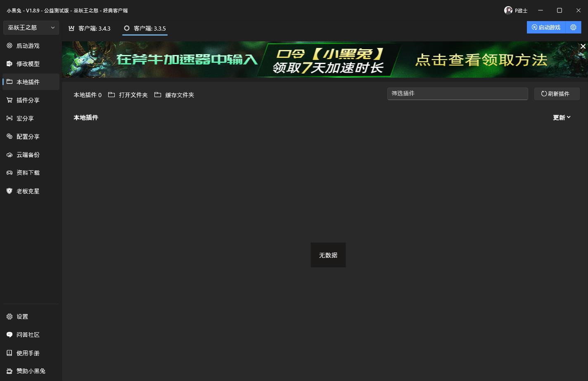Switch to the 客户端: 3.4.3 tab
Screen dimensions: 588x381
click(90, 29)
